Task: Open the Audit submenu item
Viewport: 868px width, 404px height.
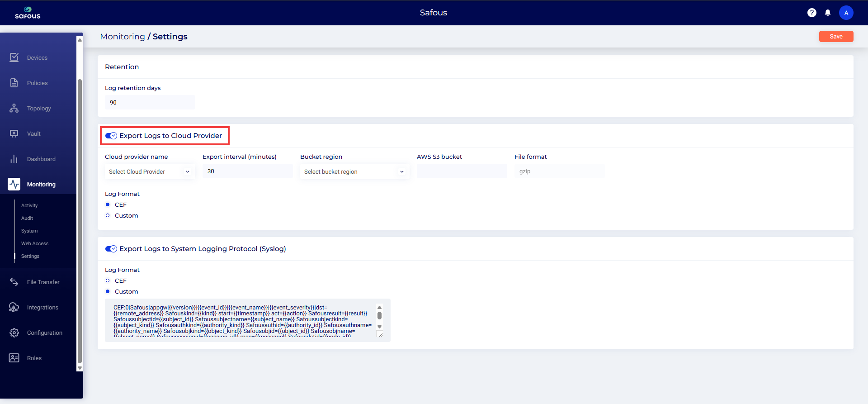Action: 27,218
